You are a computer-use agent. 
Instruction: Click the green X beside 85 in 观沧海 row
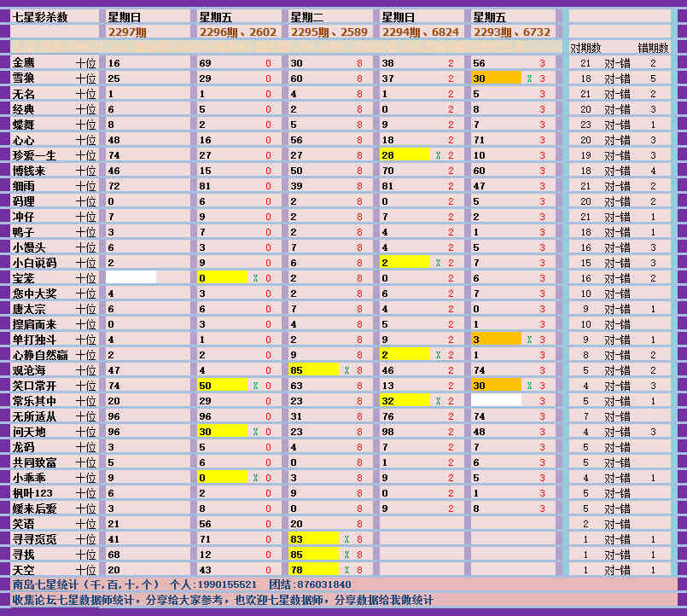[346, 370]
